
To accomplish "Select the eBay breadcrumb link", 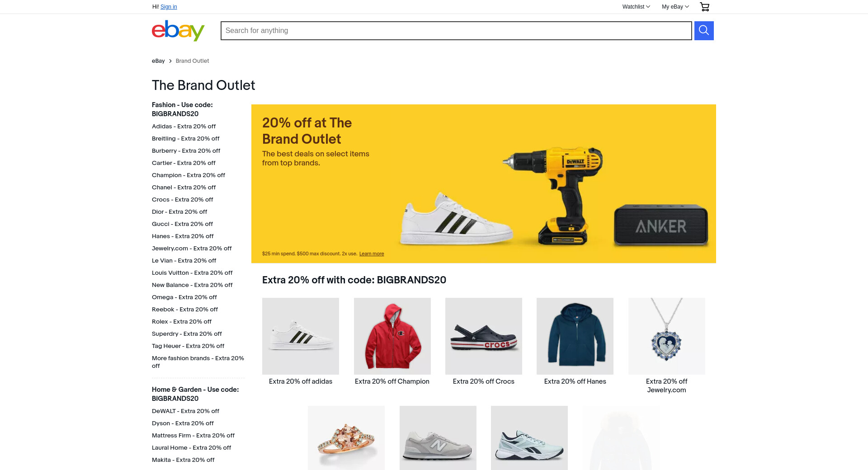I will (x=158, y=61).
